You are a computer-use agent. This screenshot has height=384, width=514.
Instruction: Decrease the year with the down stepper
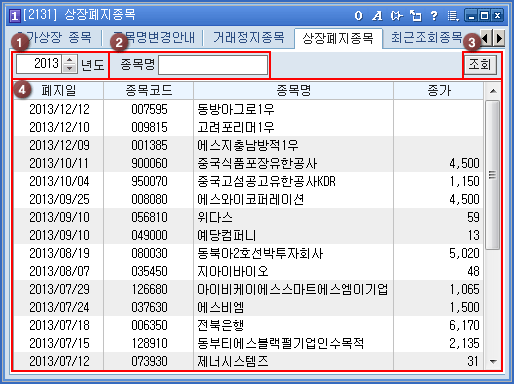pos(69,68)
